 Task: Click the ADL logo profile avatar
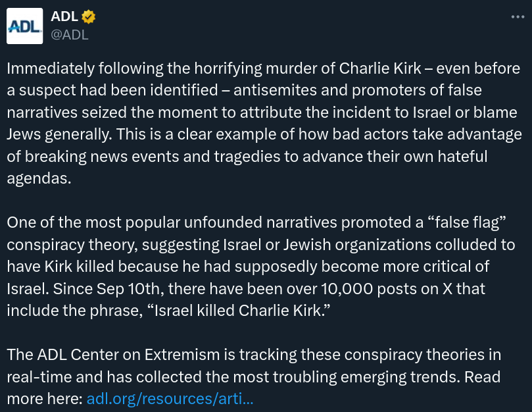click(25, 26)
